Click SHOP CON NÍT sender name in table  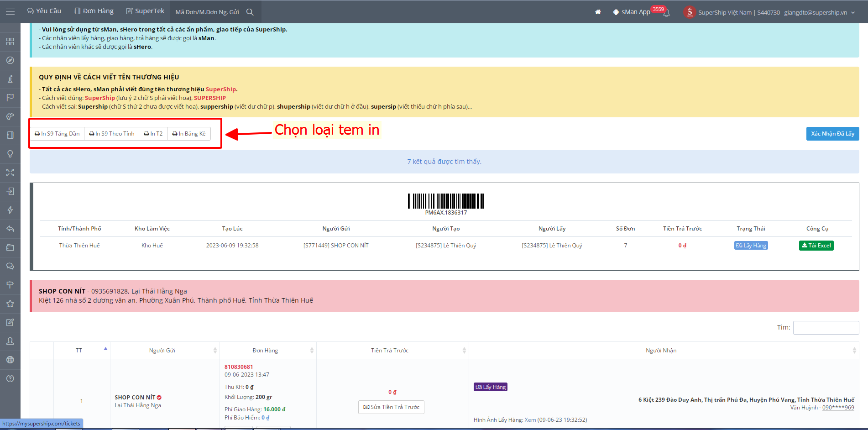[x=135, y=398]
